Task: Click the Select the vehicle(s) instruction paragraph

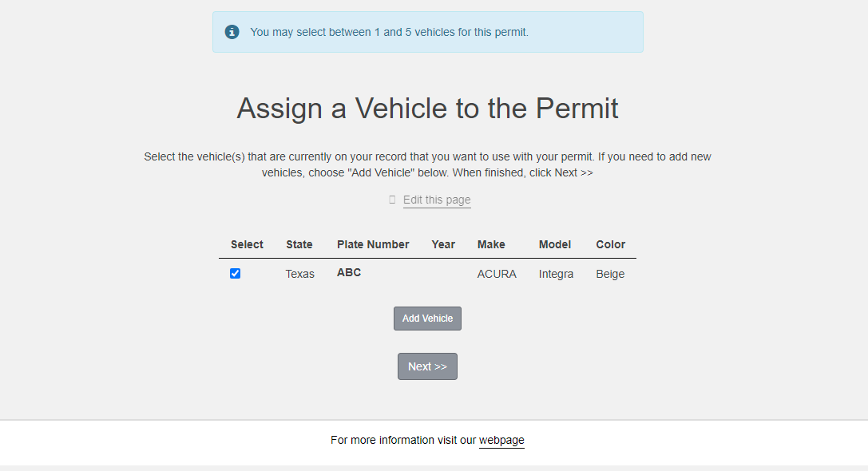Action: (427, 164)
